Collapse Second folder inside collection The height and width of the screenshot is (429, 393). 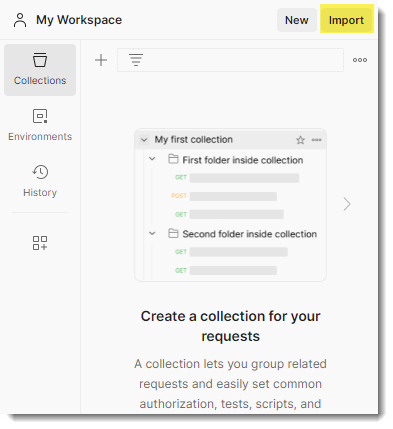(x=152, y=233)
